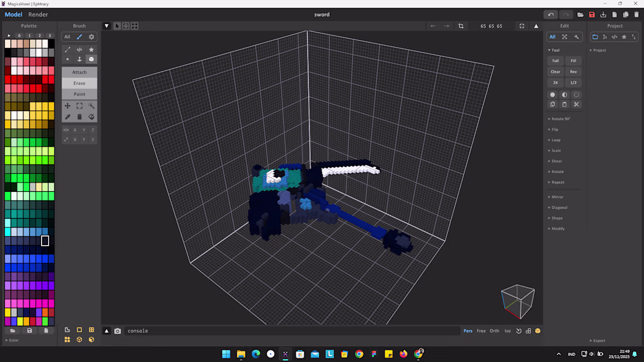Click the Full tool button

click(x=555, y=61)
